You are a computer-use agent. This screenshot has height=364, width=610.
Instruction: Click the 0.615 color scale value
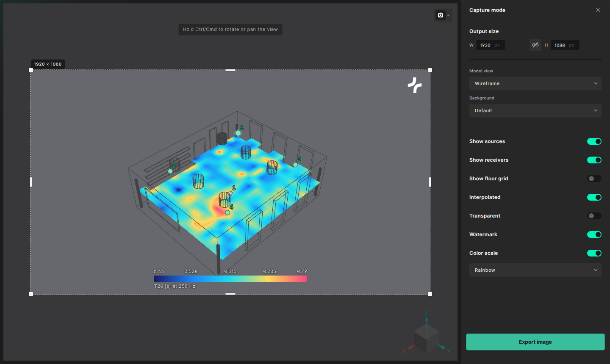point(230,271)
